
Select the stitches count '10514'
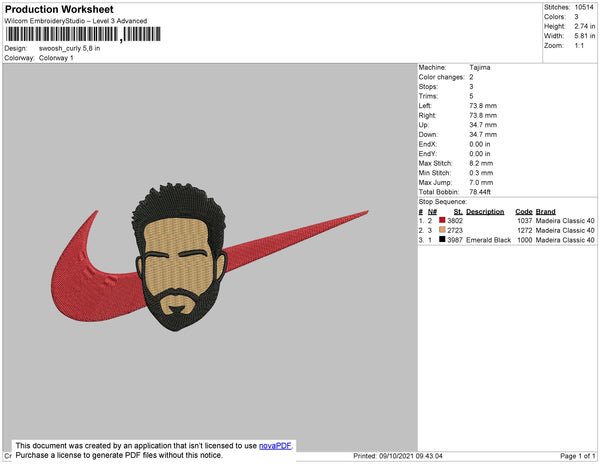coord(584,7)
